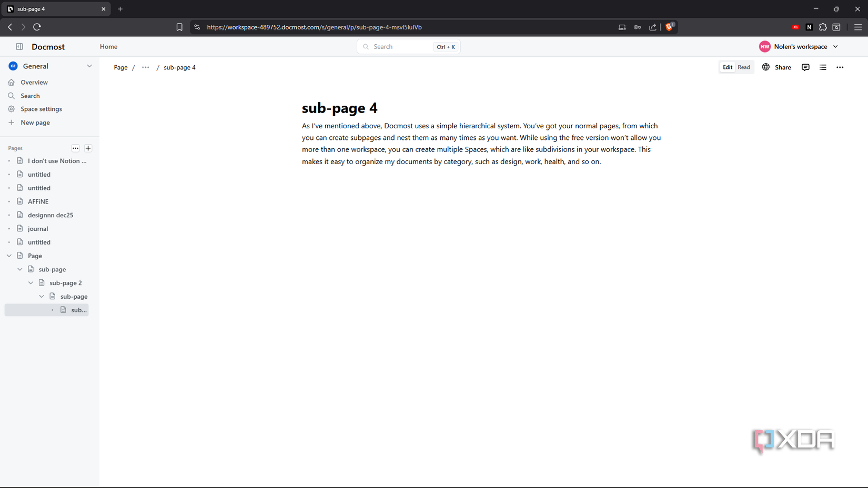Switch to Read mode
The image size is (868, 488).
tap(743, 67)
